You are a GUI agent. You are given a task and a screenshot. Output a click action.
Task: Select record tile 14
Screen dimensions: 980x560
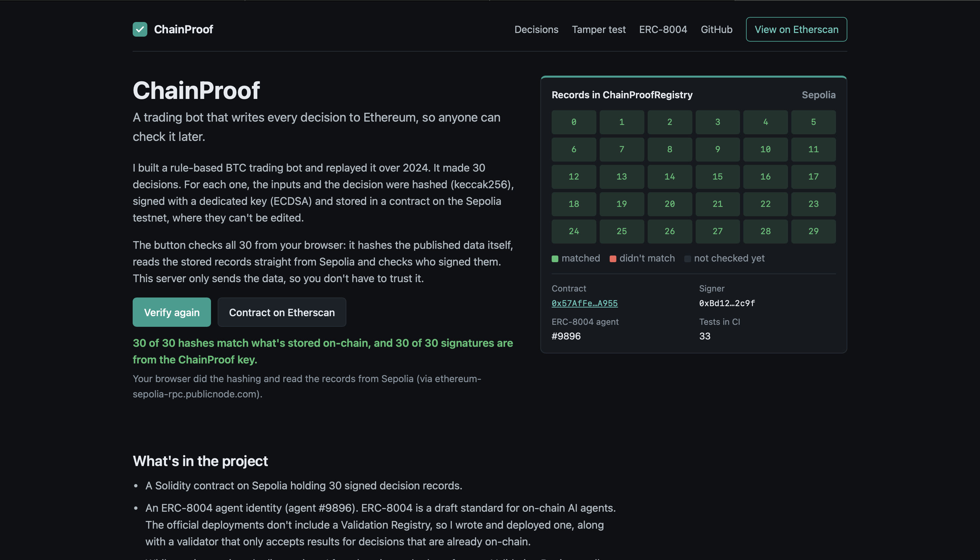click(x=669, y=177)
